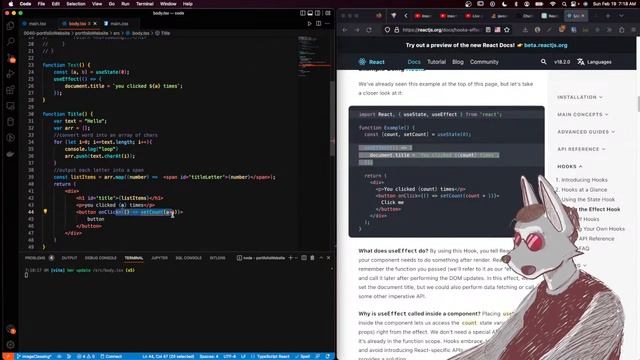Viewport: 640px width, 360px height.
Task: Close the terminal panel with X
Action: tap(329, 258)
